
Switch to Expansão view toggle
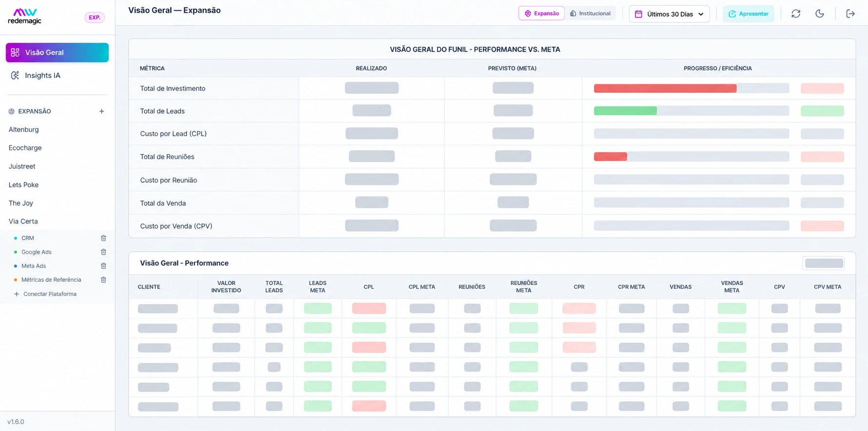541,14
